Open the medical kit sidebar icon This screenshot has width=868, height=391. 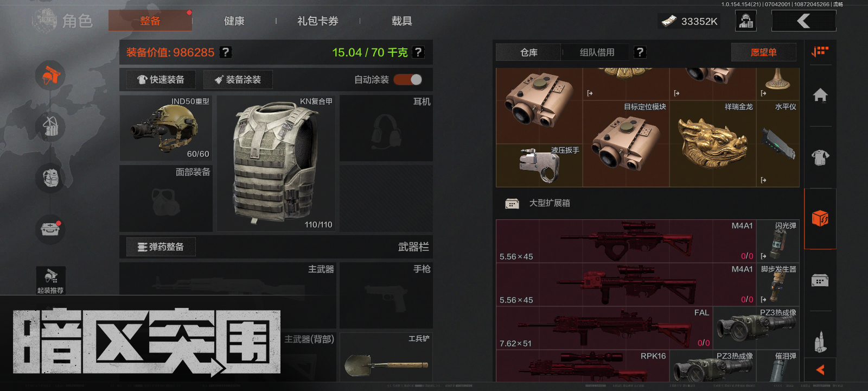tap(50, 229)
